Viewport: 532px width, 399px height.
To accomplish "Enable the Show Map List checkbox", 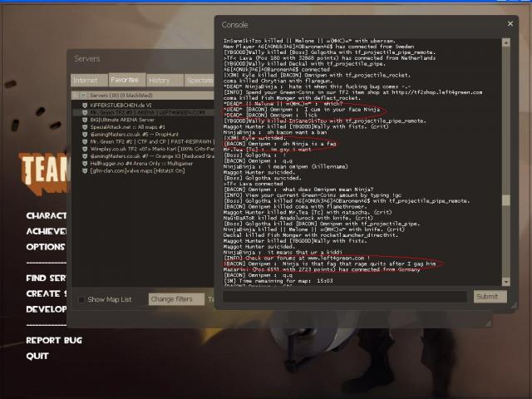I will tap(81, 299).
